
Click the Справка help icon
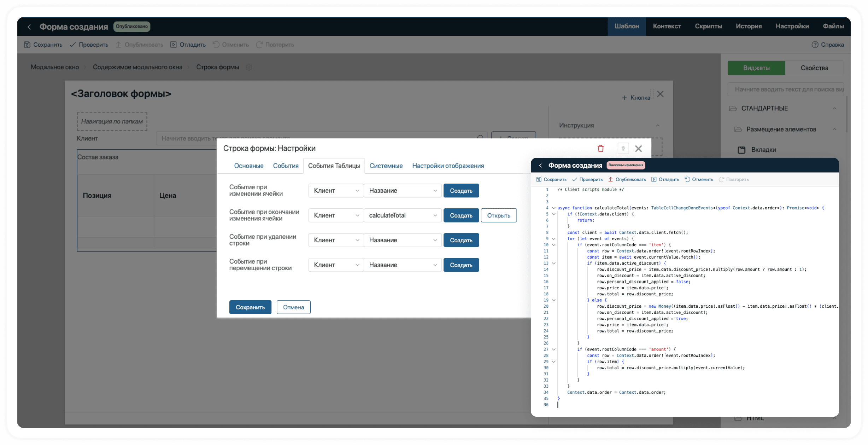[815, 45]
